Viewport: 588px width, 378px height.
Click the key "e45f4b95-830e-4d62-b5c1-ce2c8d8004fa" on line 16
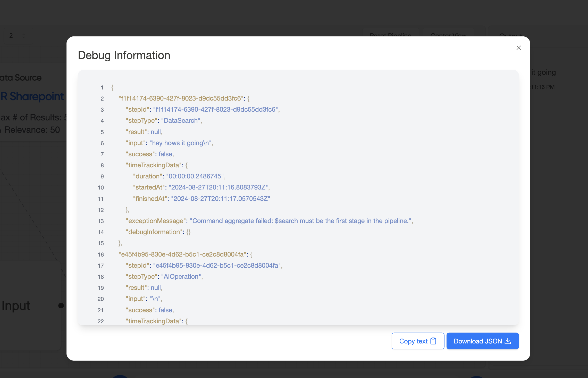pyautogui.click(x=182, y=254)
